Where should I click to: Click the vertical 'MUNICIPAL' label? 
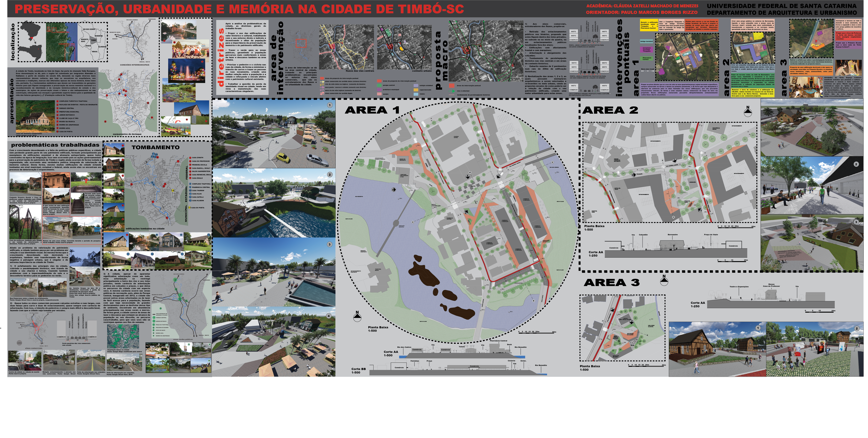pos(186,213)
